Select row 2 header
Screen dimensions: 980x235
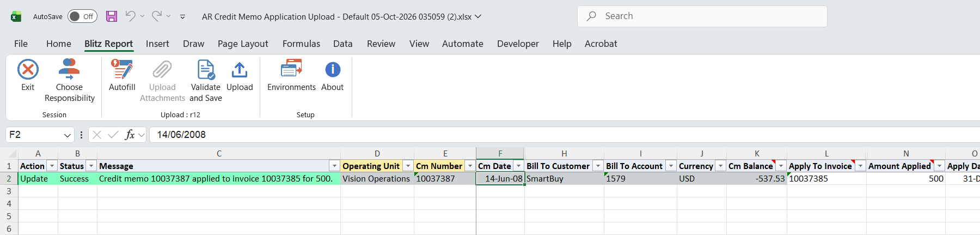point(9,178)
